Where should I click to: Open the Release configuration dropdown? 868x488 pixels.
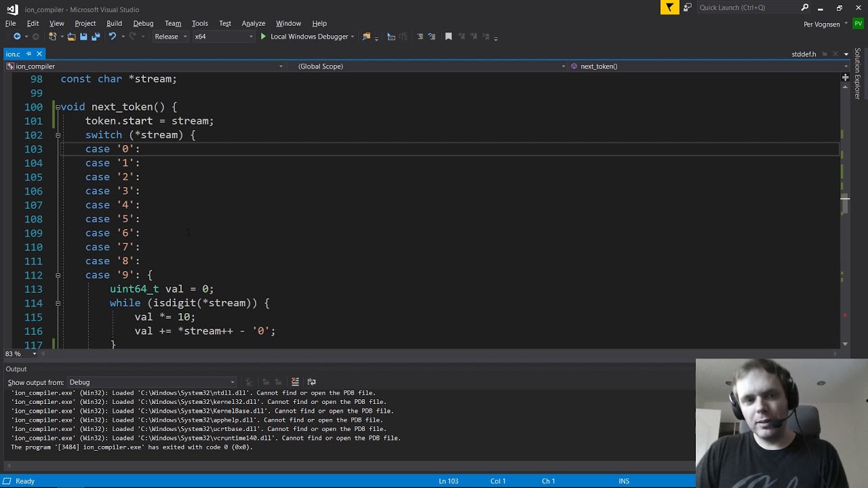click(x=170, y=37)
